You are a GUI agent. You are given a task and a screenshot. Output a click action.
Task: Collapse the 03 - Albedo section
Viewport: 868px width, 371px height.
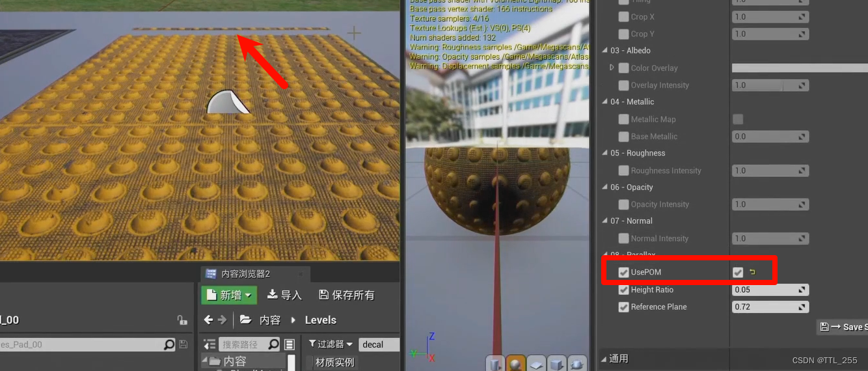pos(604,51)
